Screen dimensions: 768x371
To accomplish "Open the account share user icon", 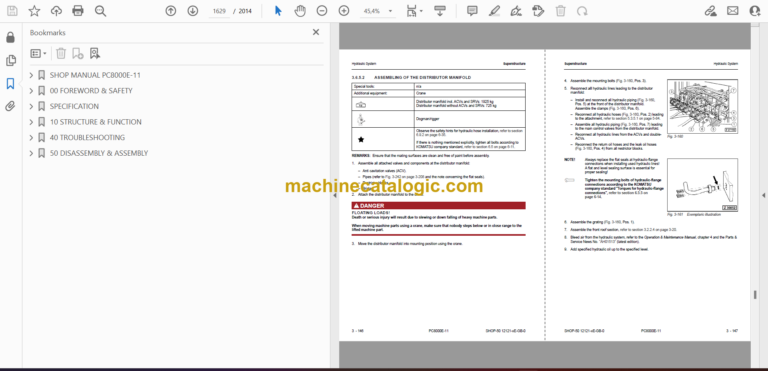I will (755, 11).
